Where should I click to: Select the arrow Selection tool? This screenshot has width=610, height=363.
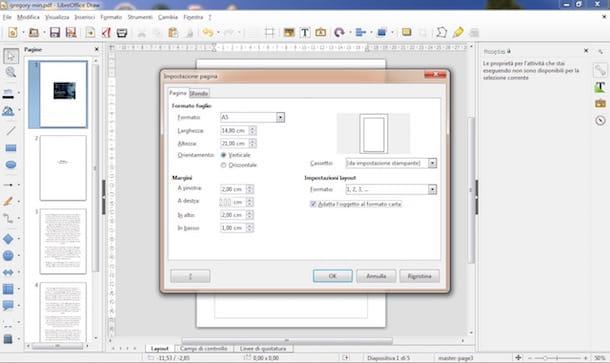pyautogui.click(x=11, y=56)
